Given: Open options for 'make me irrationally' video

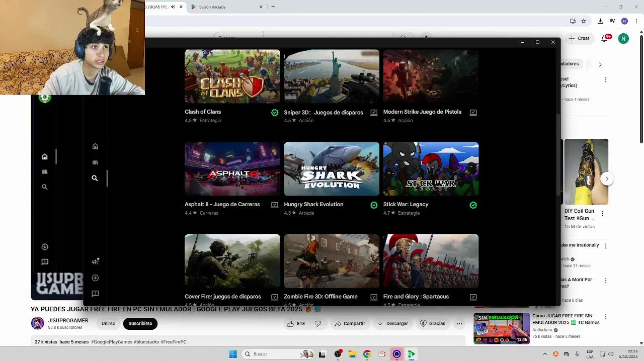Looking at the screenshot, I should [x=606, y=246].
